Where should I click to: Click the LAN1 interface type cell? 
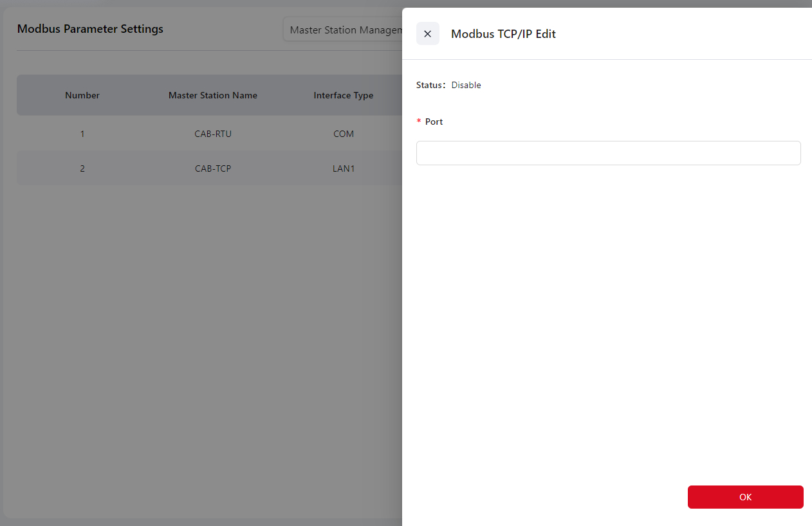tap(344, 168)
